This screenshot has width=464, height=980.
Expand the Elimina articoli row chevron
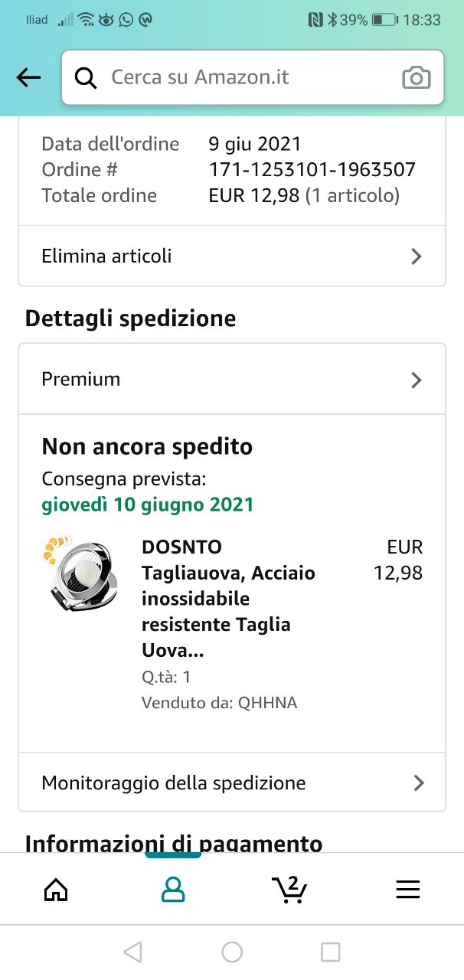(x=417, y=256)
